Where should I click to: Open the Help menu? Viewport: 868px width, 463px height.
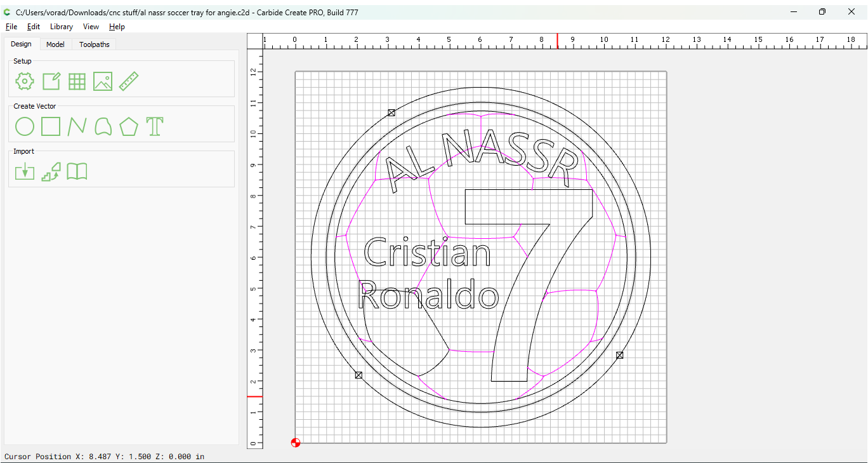(x=117, y=27)
